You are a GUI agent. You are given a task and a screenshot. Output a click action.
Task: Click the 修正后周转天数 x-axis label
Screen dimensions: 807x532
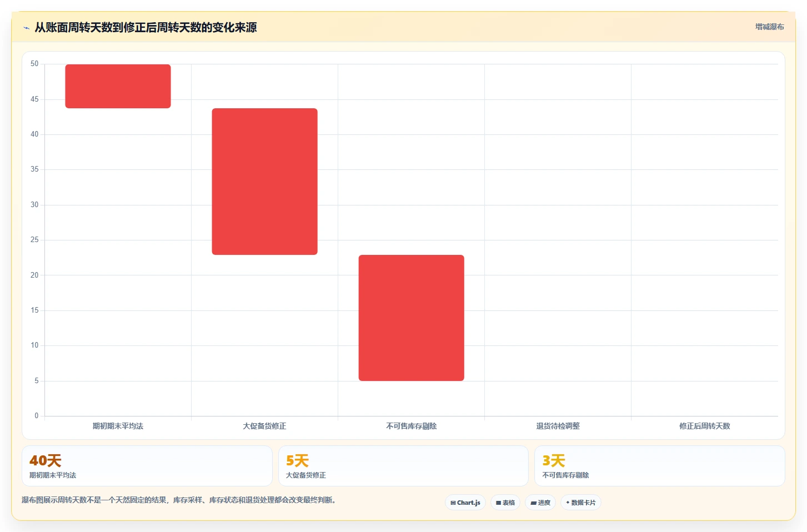704,426
